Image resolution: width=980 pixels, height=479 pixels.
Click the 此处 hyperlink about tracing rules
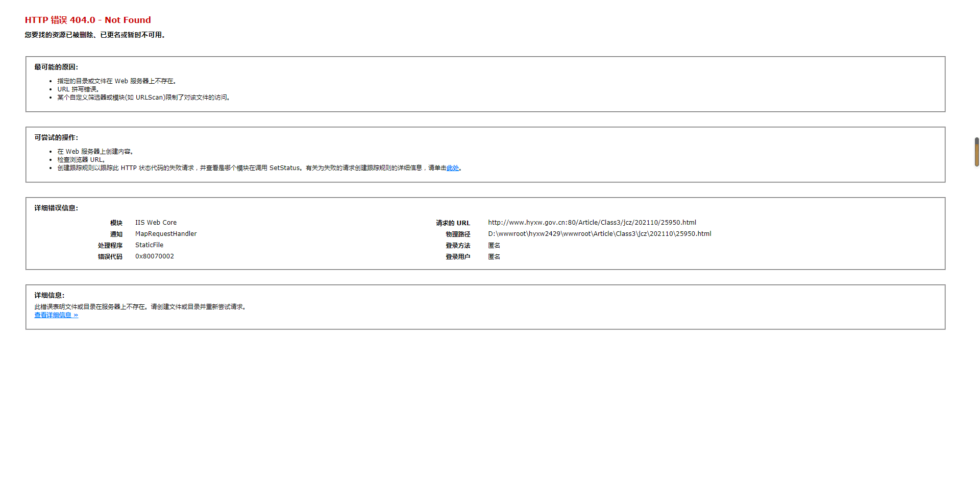(x=452, y=168)
